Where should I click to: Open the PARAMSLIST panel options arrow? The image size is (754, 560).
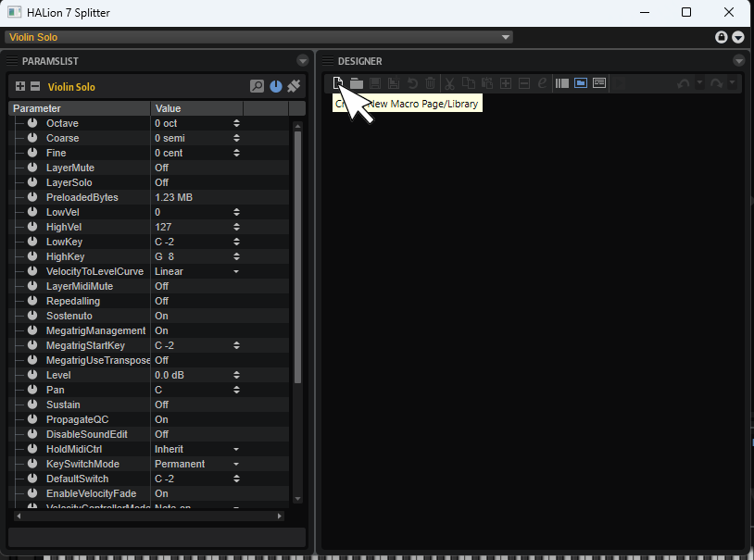pos(303,60)
